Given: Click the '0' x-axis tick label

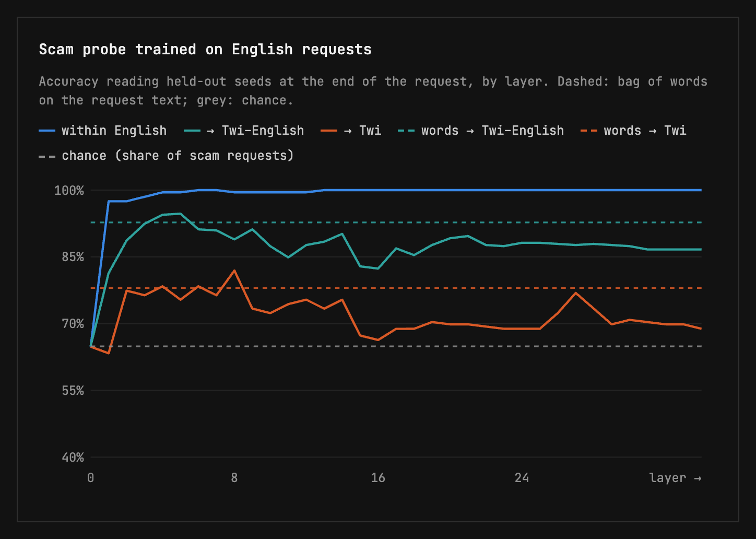Looking at the screenshot, I should point(91,478).
